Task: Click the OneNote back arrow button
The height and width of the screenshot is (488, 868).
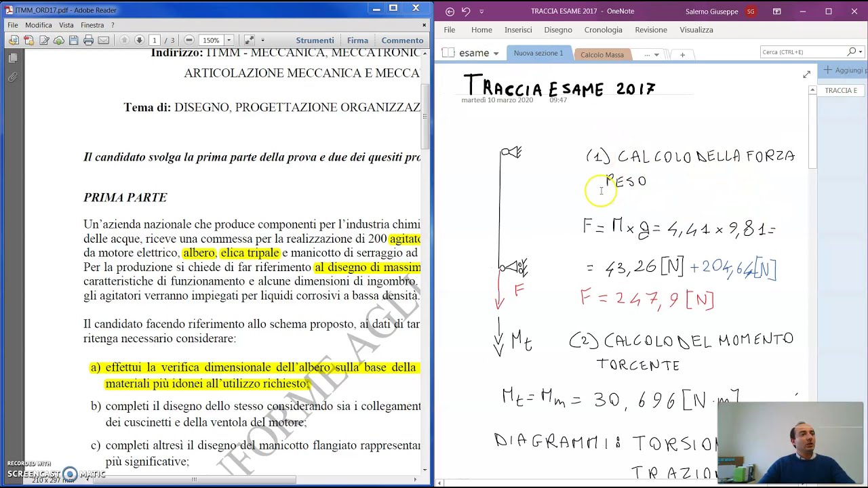Action: coord(450,12)
